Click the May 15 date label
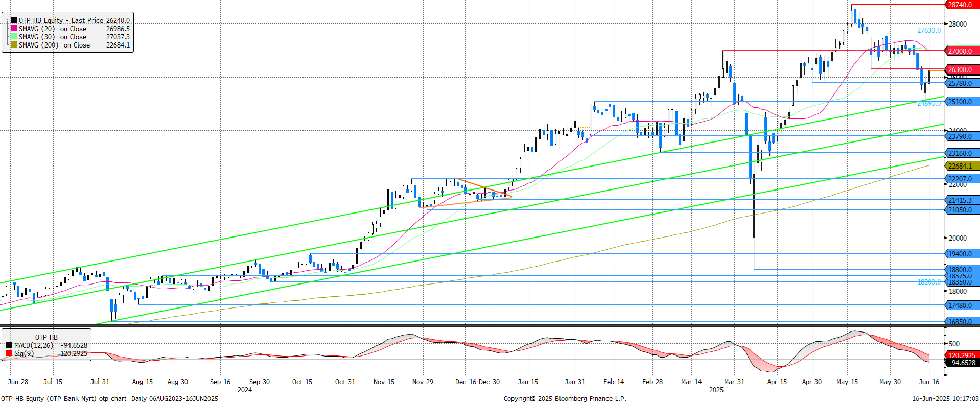This screenshot has width=980, height=403. tap(847, 382)
